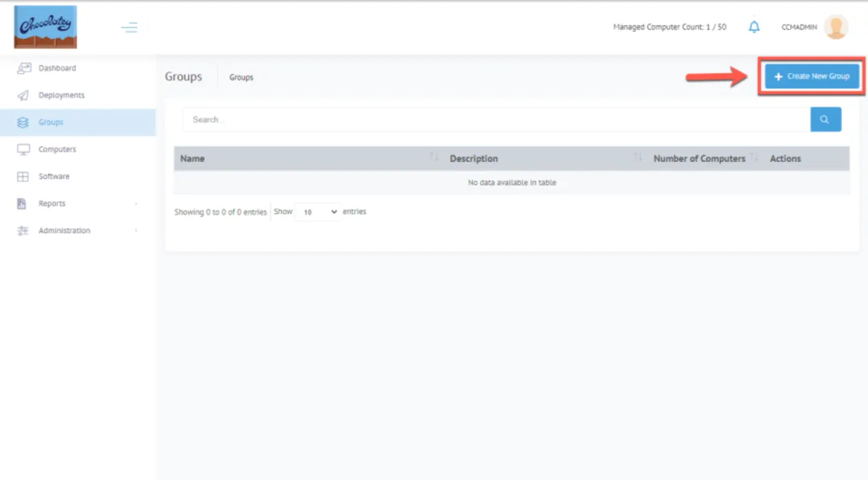The height and width of the screenshot is (480, 868).
Task: Sort by Description column arrows
Action: (638, 158)
